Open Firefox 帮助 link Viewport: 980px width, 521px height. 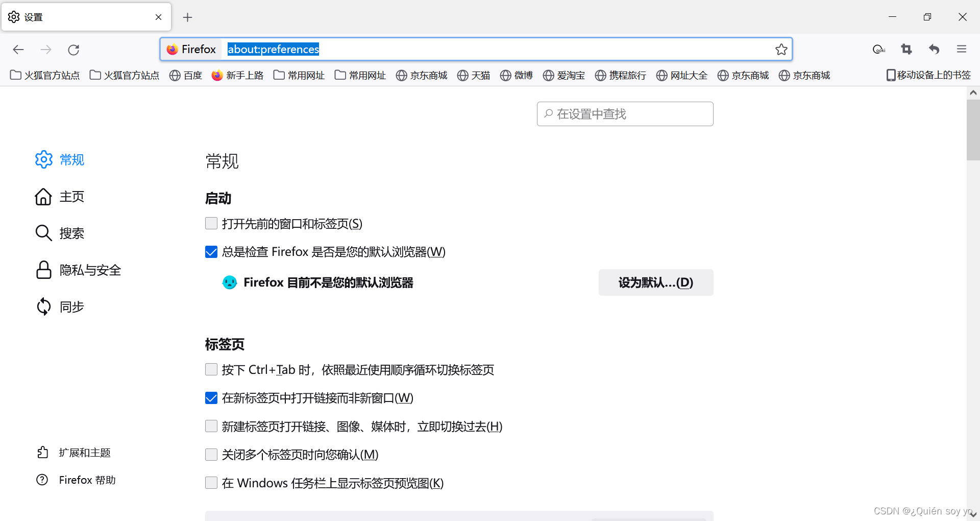pyautogui.click(x=77, y=480)
